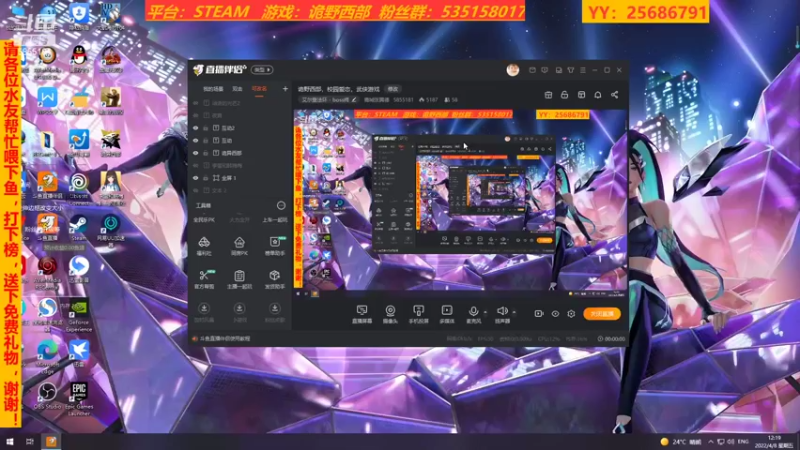
Task: Open the 全民乐PK tool tab
Action: click(x=204, y=220)
